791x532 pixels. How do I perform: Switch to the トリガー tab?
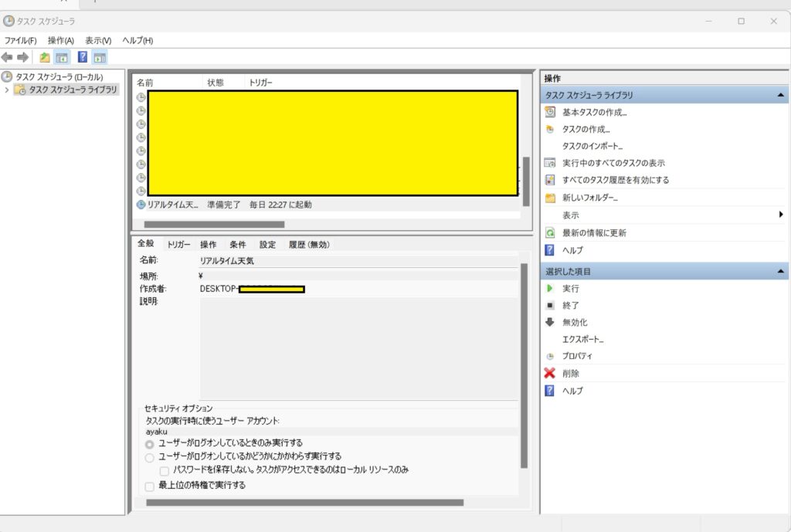(178, 244)
